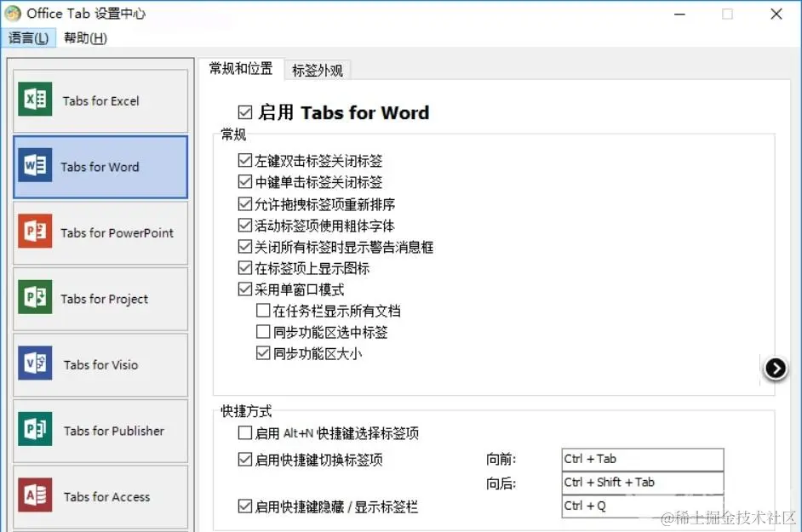This screenshot has width=802, height=532.
Task: Open Tabs for Project settings label
Action: (x=105, y=299)
